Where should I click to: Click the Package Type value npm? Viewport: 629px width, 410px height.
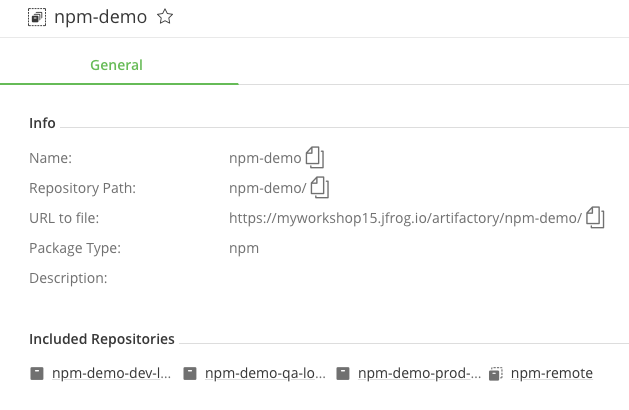244,248
